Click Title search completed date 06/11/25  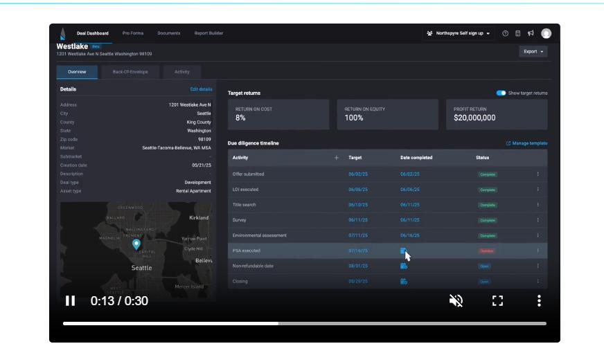[x=410, y=205]
